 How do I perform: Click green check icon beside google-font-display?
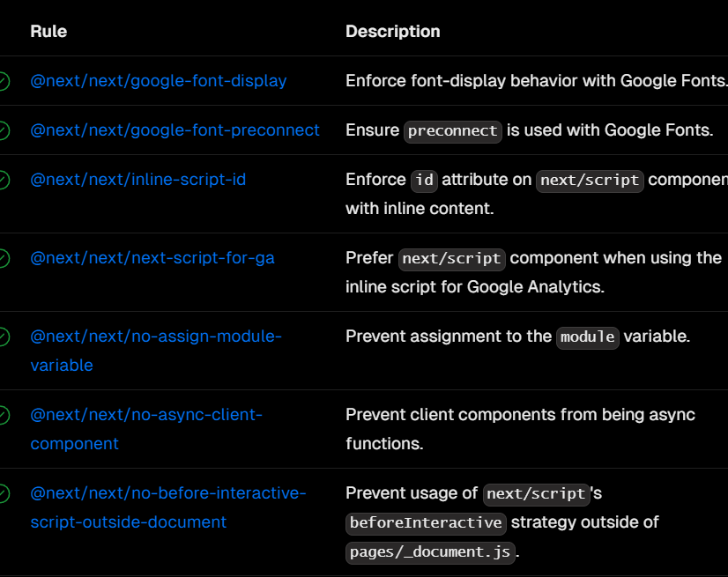pos(3,81)
